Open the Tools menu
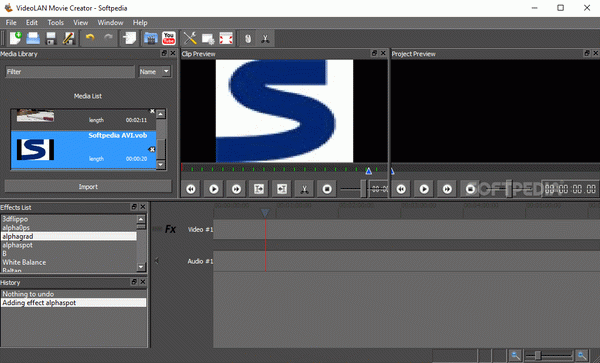 pos(55,23)
